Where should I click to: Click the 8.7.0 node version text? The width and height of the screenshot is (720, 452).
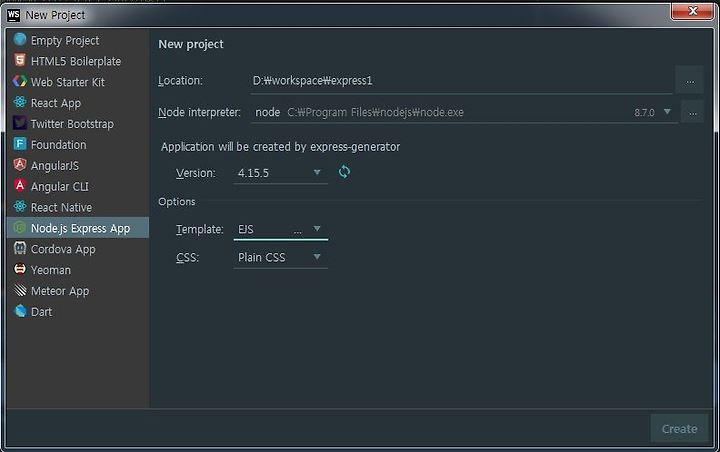click(x=644, y=113)
